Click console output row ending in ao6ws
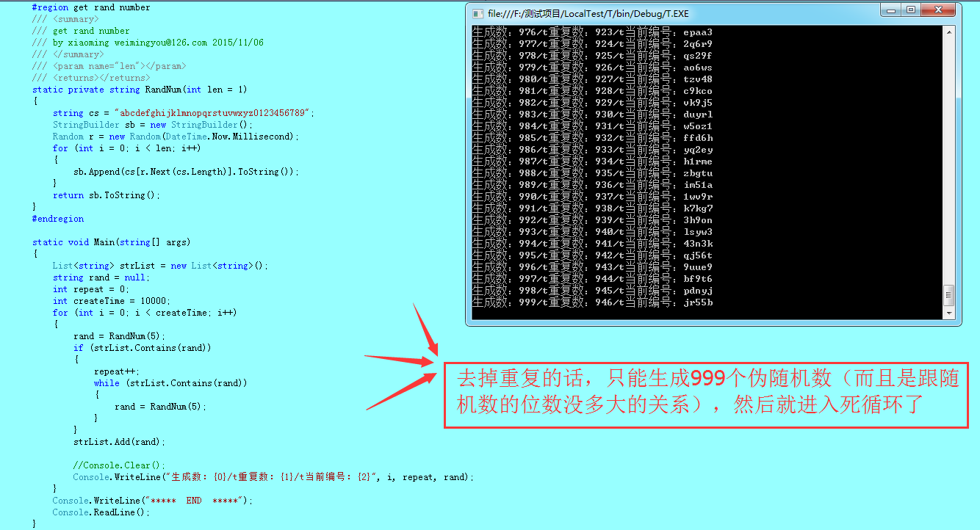The height and width of the screenshot is (530, 980). (x=592, y=68)
